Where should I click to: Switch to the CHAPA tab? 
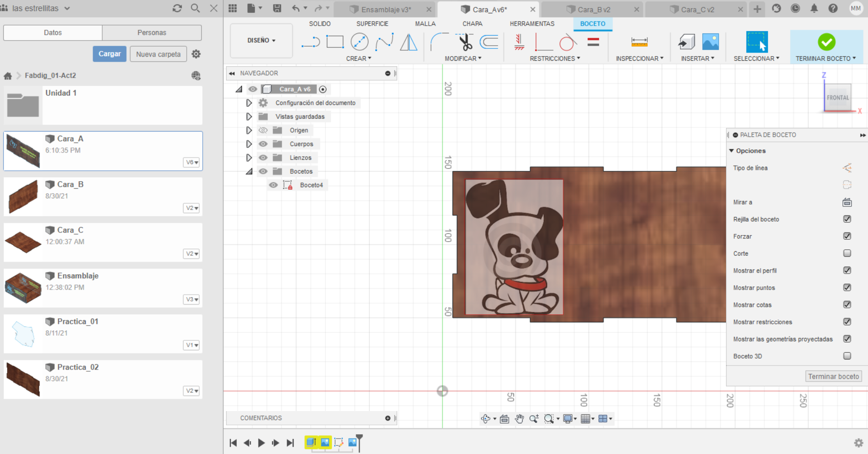pyautogui.click(x=472, y=24)
